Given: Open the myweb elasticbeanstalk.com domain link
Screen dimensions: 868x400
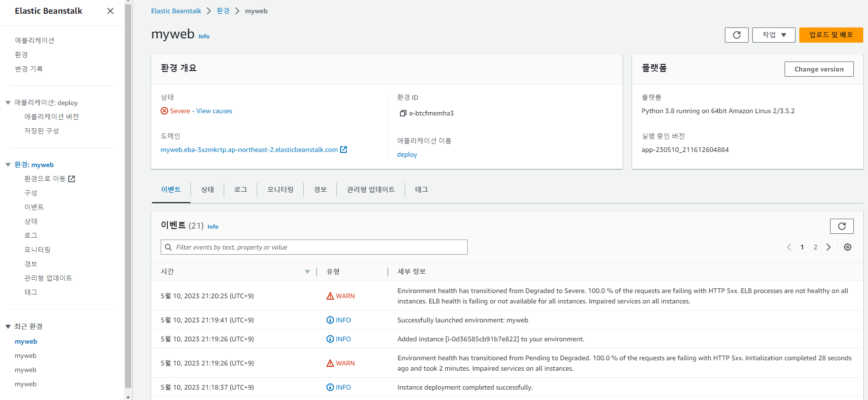Looking at the screenshot, I should click(249, 150).
